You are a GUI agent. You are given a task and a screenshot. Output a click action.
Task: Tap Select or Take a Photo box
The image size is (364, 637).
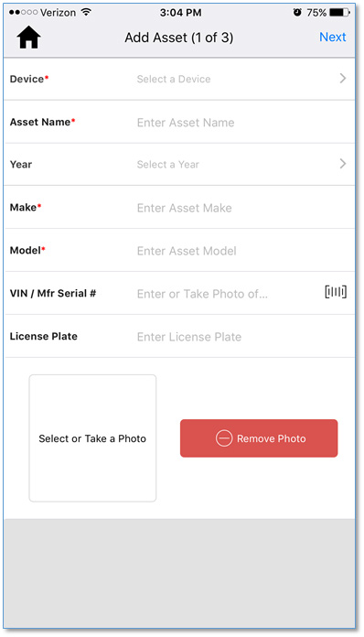pyautogui.click(x=92, y=438)
